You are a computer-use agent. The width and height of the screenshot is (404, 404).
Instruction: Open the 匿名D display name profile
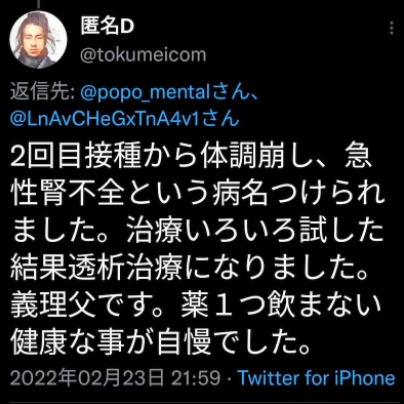[x=107, y=26]
